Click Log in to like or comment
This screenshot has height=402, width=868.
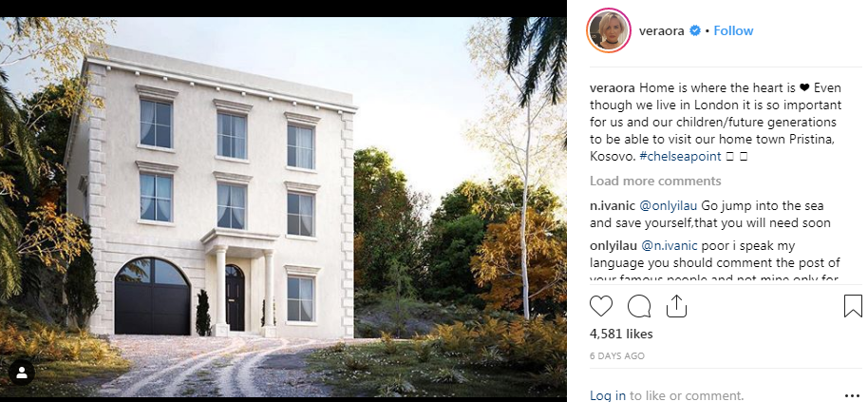pyautogui.click(x=608, y=396)
